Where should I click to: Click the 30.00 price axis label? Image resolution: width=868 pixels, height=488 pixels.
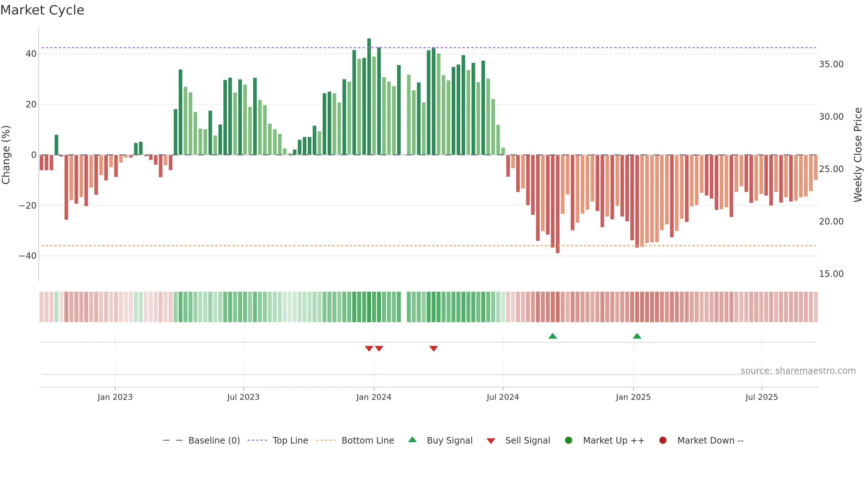click(831, 117)
